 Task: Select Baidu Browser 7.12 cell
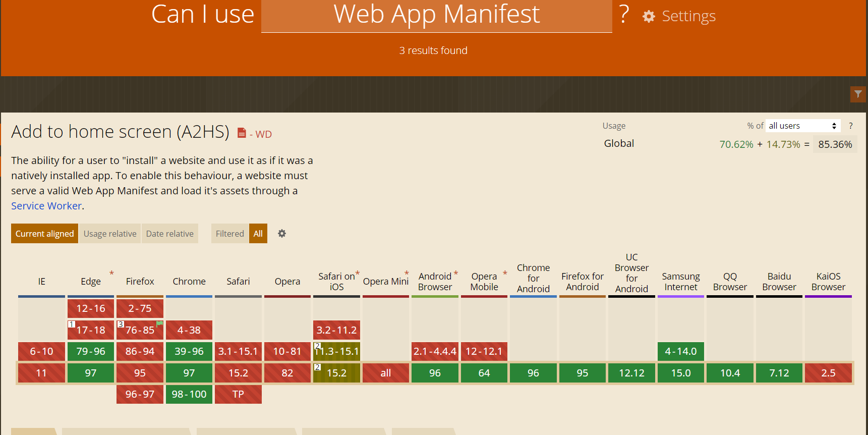(779, 373)
